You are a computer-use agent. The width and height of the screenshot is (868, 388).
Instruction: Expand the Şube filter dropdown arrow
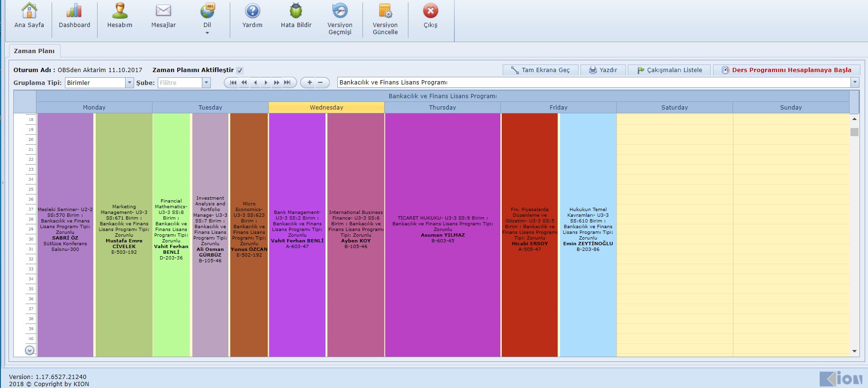pyautogui.click(x=206, y=83)
